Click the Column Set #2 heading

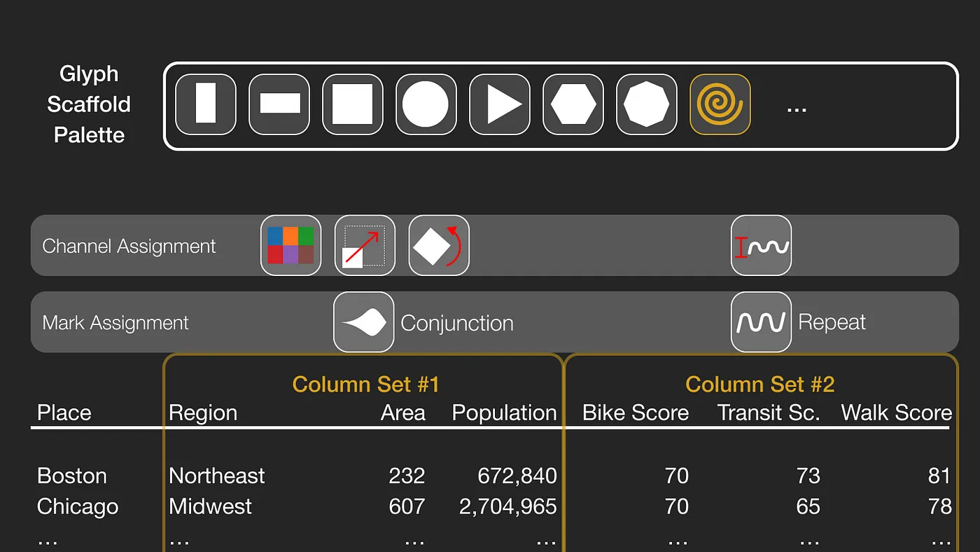[759, 385]
